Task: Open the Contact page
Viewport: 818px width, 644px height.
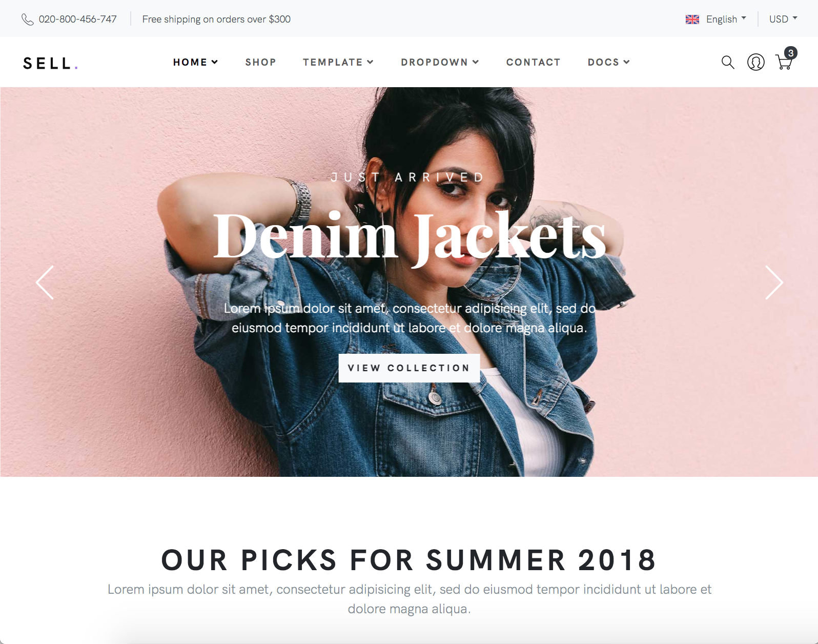Action: click(533, 62)
